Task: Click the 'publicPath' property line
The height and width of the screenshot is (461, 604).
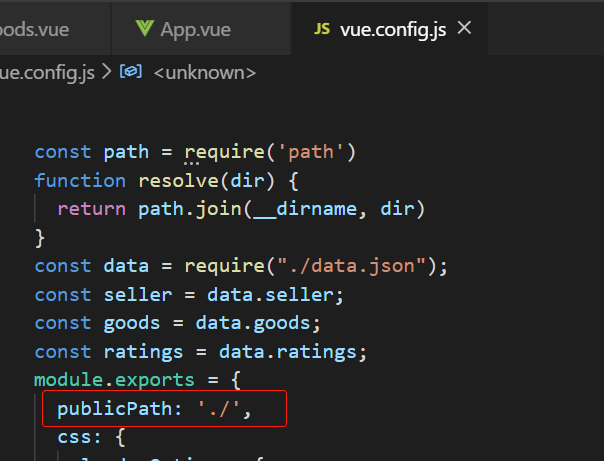Action: (x=154, y=409)
